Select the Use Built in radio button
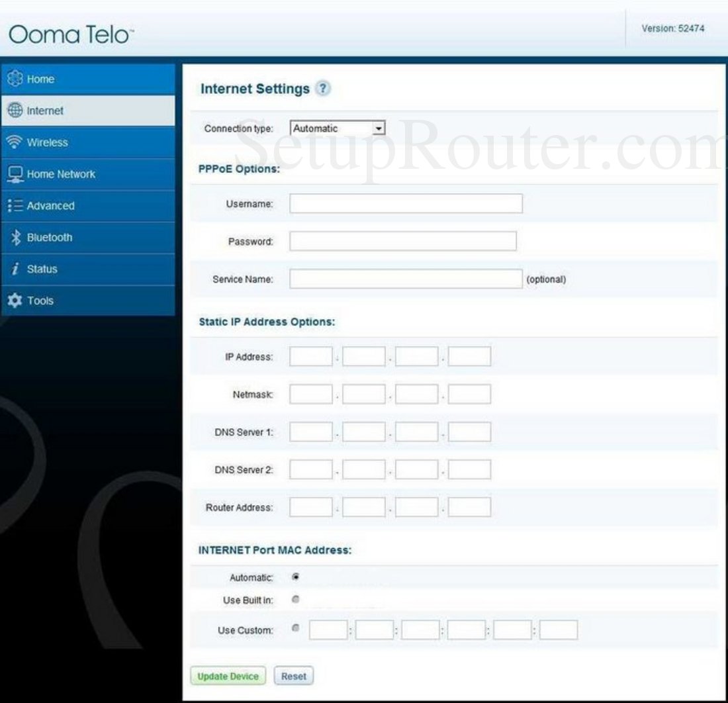Screen dimensions: 728x703 [x=295, y=600]
